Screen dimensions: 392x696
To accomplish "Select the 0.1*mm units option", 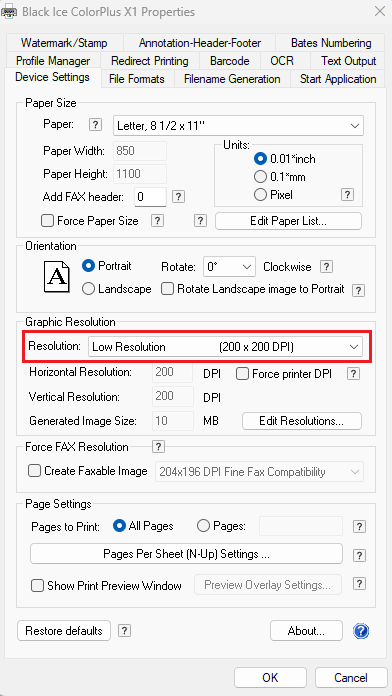I will point(260,177).
